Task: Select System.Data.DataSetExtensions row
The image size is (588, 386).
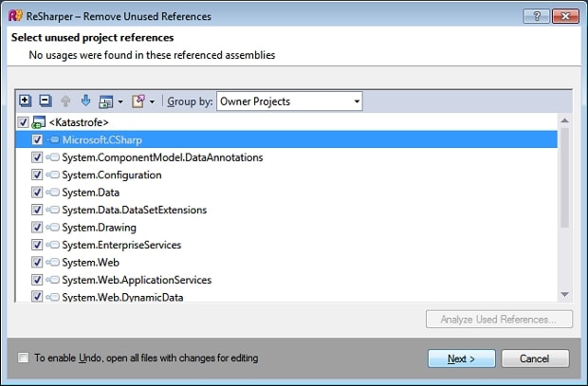Action: [286, 210]
